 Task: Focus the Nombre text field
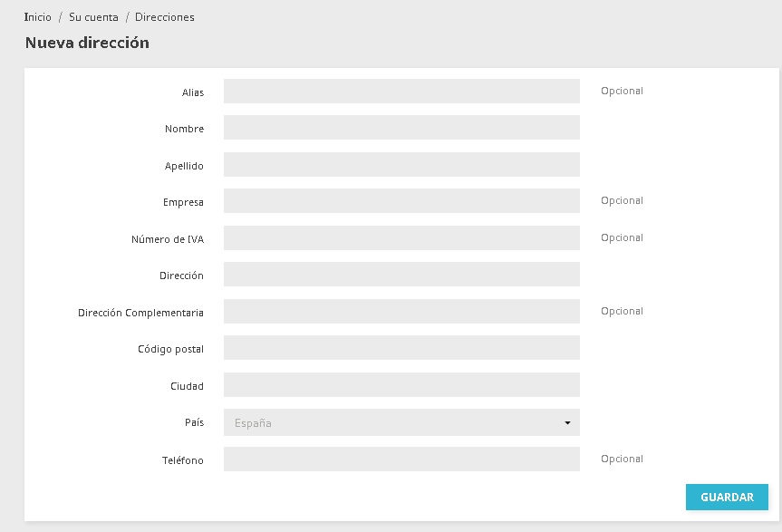point(401,128)
